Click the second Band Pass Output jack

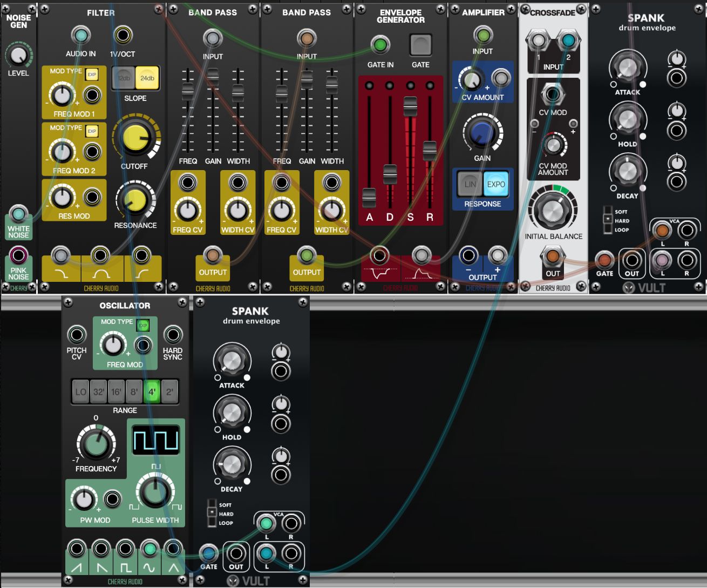pyautogui.click(x=307, y=255)
